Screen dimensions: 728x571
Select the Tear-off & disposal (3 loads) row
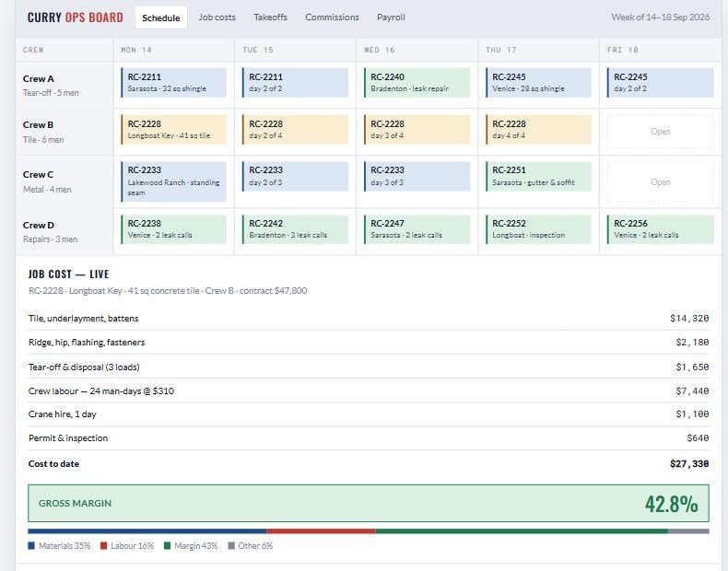click(369, 367)
